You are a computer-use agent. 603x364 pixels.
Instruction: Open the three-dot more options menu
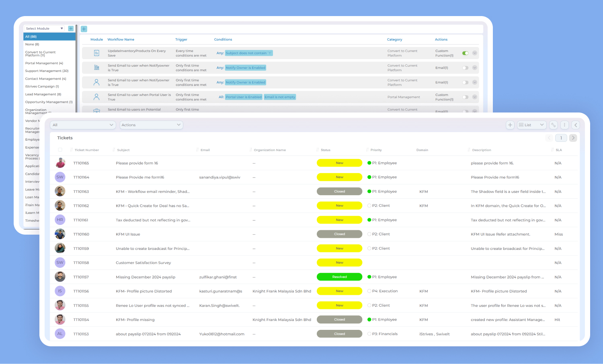(x=564, y=125)
